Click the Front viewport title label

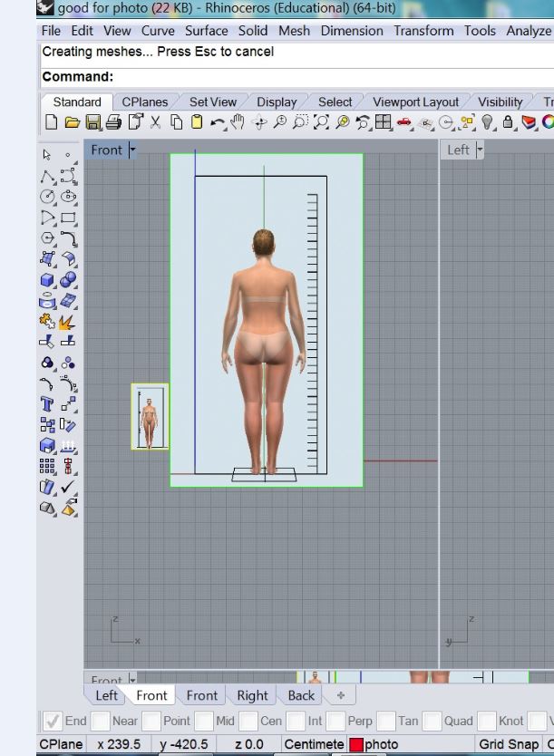tap(107, 150)
